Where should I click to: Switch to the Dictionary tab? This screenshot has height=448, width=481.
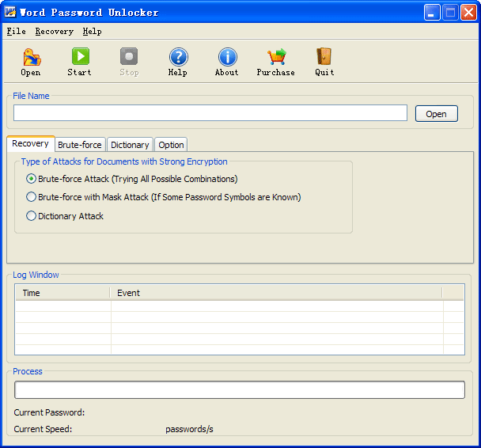pyautogui.click(x=130, y=145)
